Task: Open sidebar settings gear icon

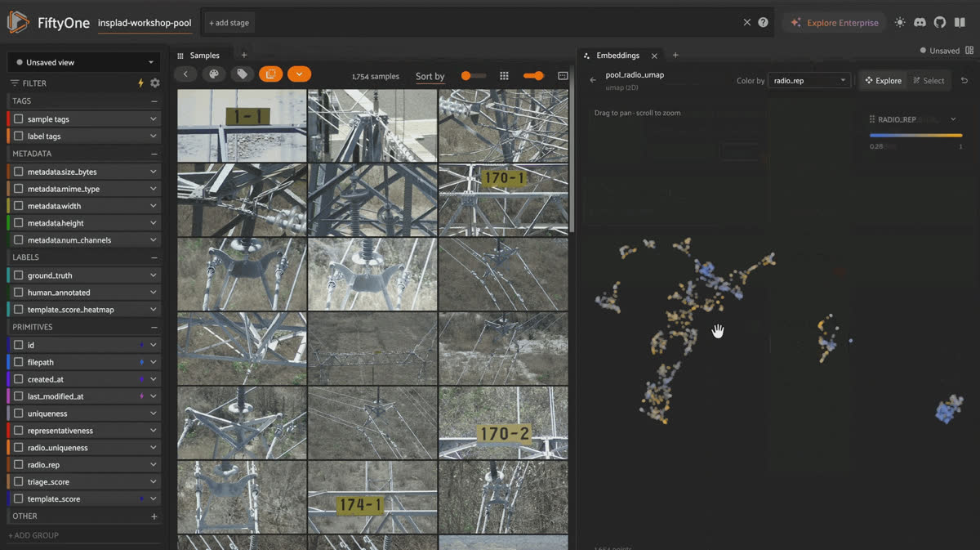Action: point(155,83)
